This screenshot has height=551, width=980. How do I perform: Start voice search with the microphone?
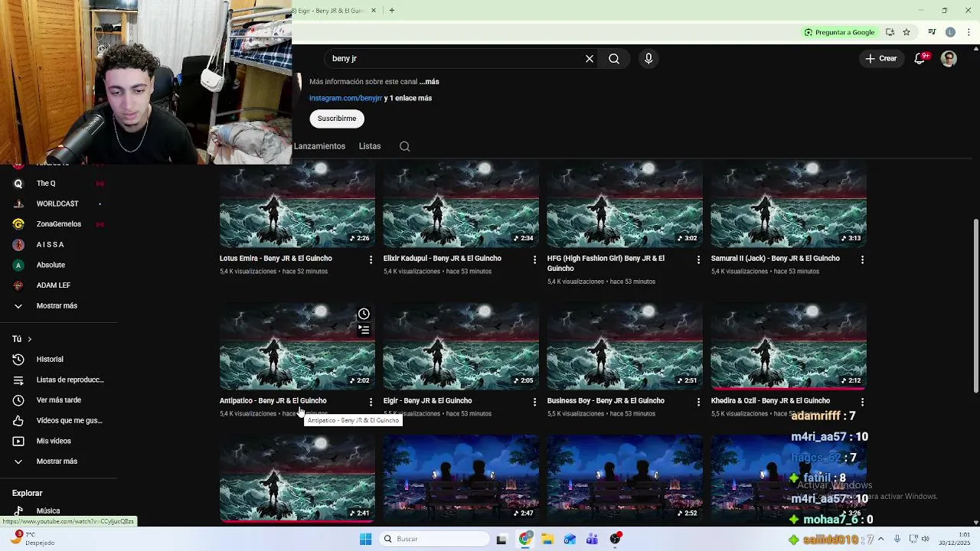pos(648,58)
